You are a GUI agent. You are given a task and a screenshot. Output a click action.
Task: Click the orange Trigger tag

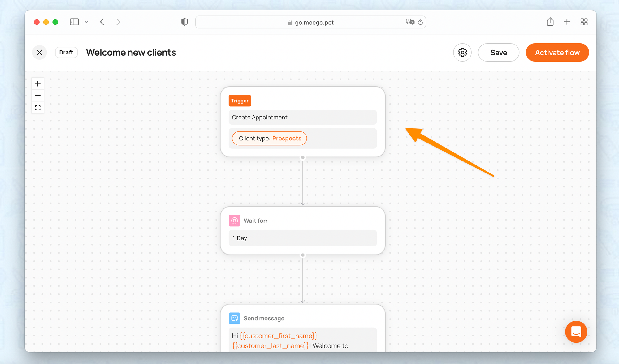click(240, 101)
